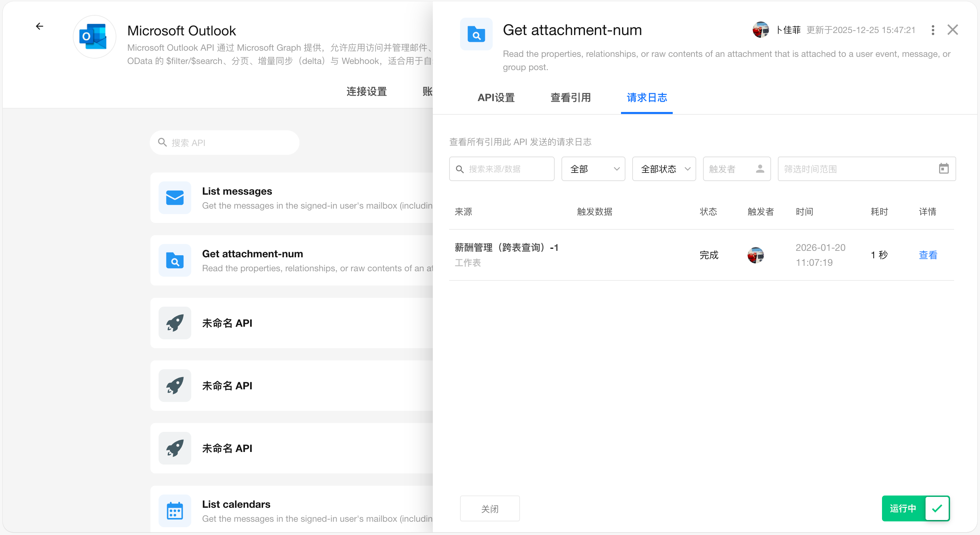
Task: Click the person icon in 触发者 filter
Action: pyautogui.click(x=760, y=168)
